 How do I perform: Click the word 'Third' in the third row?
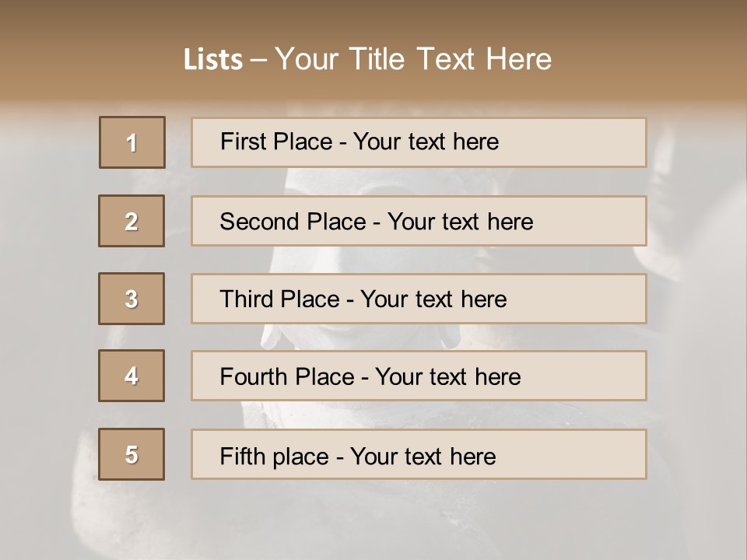coord(247,299)
